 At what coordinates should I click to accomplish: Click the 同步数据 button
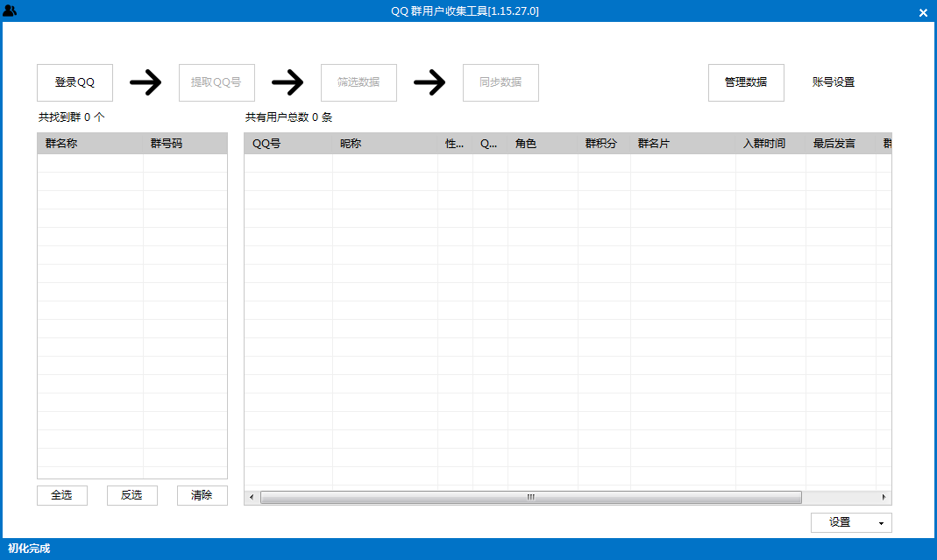click(x=500, y=82)
